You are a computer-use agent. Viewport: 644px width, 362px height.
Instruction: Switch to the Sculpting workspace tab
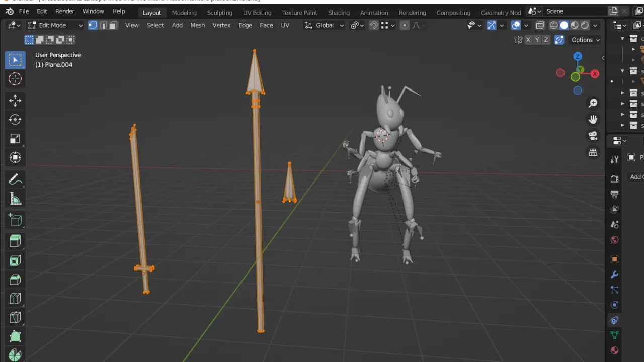(220, 13)
